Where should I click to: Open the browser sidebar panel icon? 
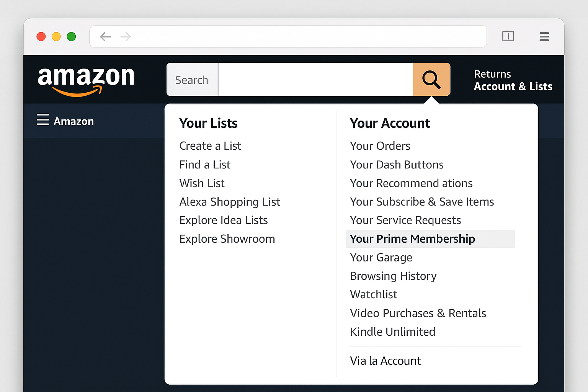[508, 36]
